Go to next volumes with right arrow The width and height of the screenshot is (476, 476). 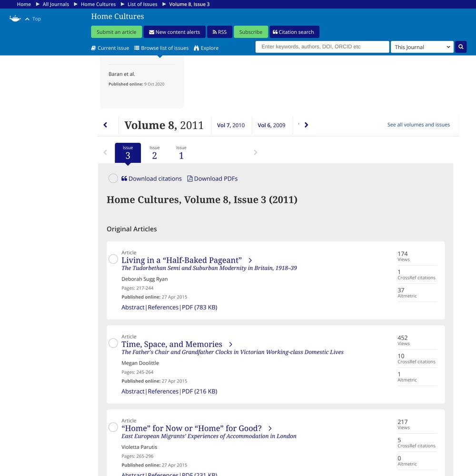pyautogui.click(x=306, y=125)
